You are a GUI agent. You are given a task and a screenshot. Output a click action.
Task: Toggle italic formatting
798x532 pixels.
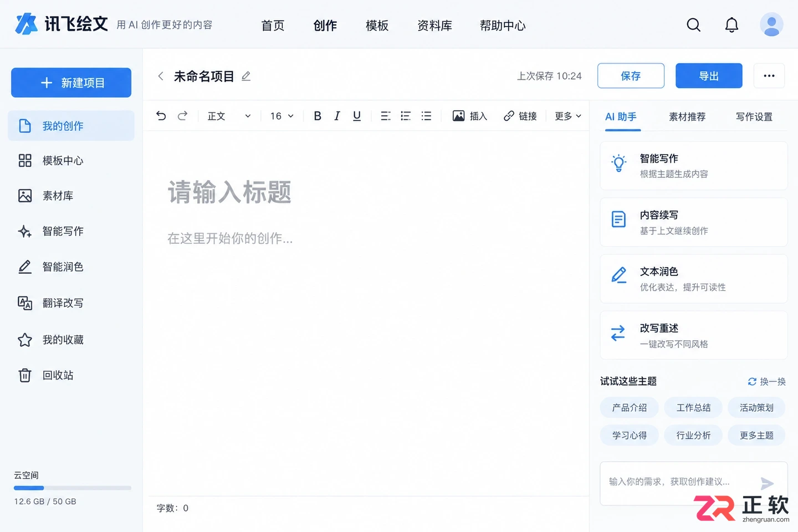click(337, 116)
